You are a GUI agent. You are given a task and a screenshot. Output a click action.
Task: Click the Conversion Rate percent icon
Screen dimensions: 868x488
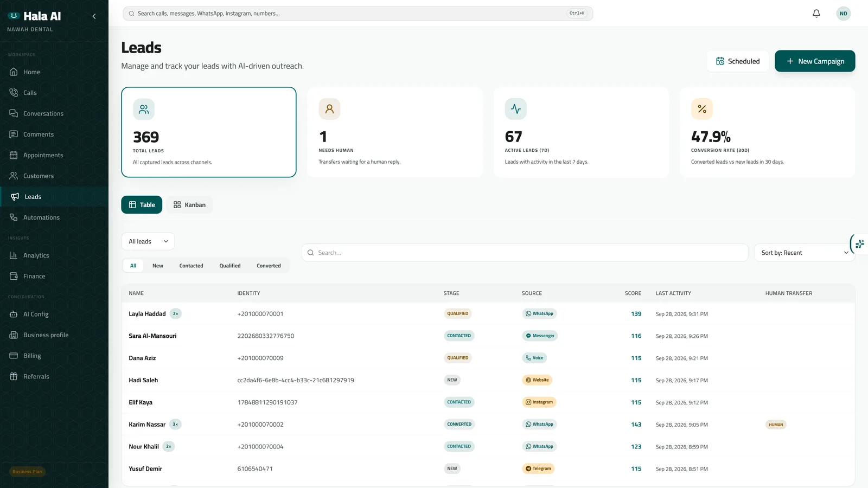pos(701,109)
